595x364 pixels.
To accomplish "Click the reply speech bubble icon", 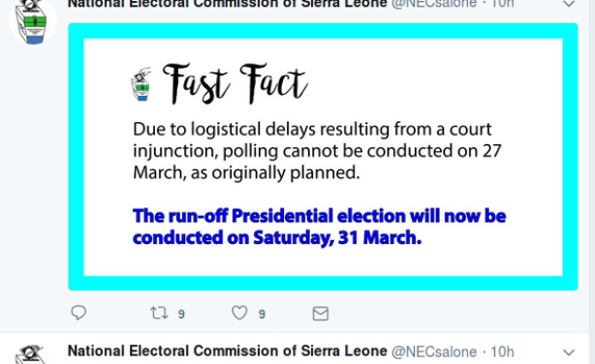I will (x=78, y=313).
